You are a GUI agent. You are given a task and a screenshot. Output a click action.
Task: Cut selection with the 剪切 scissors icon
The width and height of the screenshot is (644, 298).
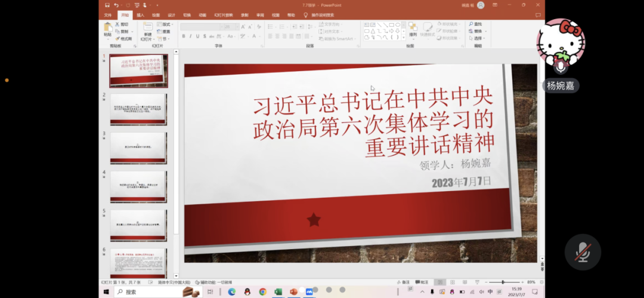(121, 24)
